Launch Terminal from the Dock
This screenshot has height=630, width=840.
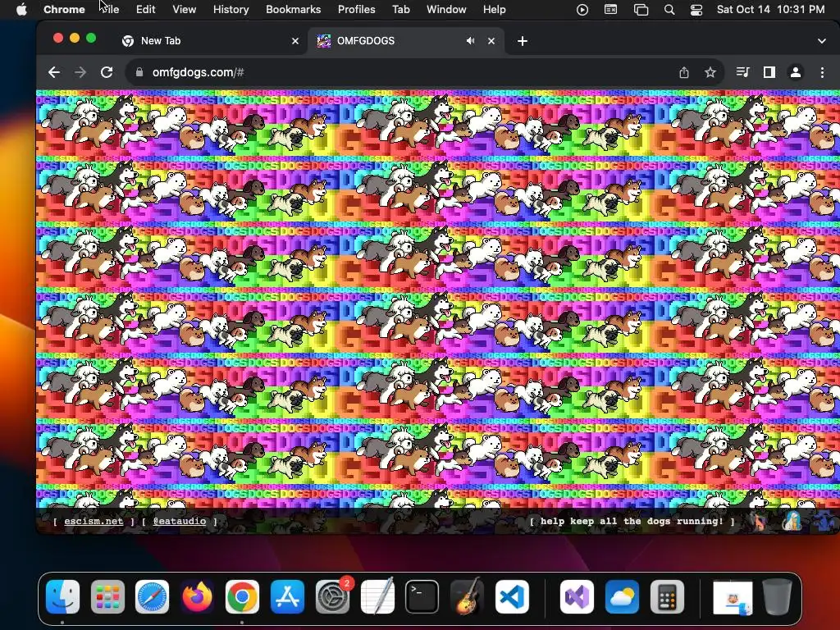(422, 597)
